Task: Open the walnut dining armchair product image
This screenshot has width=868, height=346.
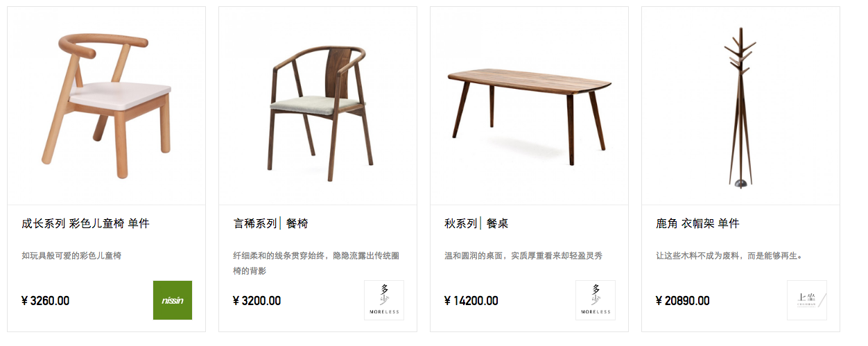Action: point(318,106)
